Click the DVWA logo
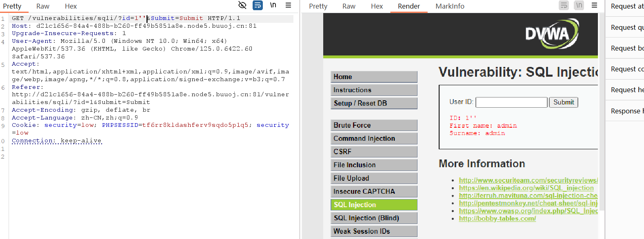This screenshot has width=644, height=239. pos(552,34)
